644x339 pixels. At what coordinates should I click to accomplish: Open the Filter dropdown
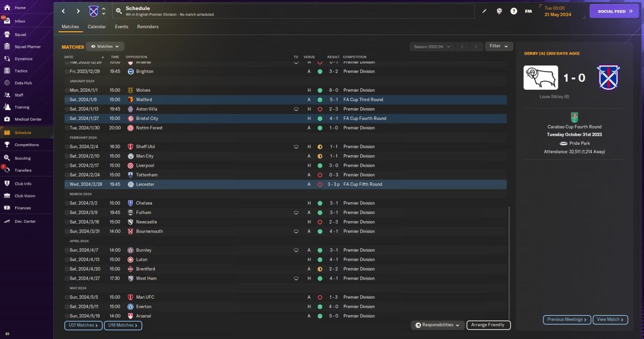click(x=499, y=46)
